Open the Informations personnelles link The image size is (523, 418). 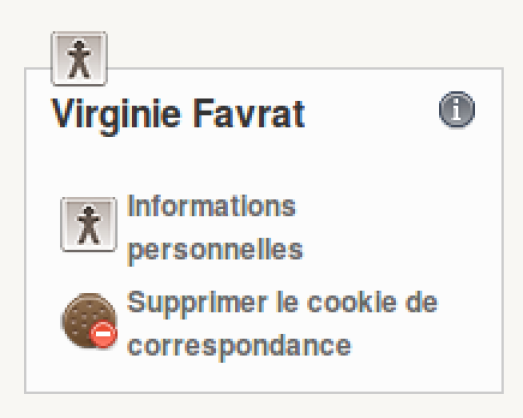tap(215, 229)
